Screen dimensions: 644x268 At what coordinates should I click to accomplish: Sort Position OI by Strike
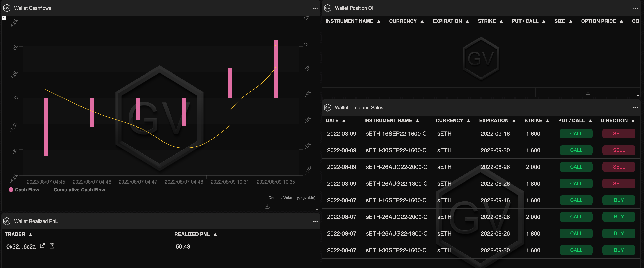coord(490,21)
